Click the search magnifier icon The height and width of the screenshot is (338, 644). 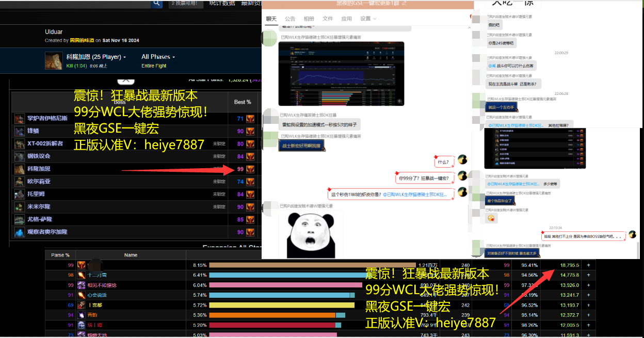click(157, 4)
